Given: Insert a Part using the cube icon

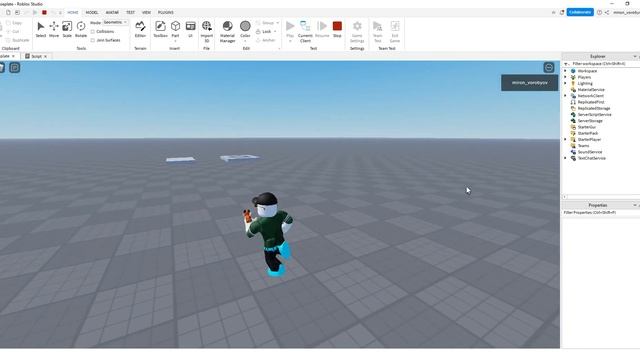Looking at the screenshot, I should pyautogui.click(x=176, y=27).
